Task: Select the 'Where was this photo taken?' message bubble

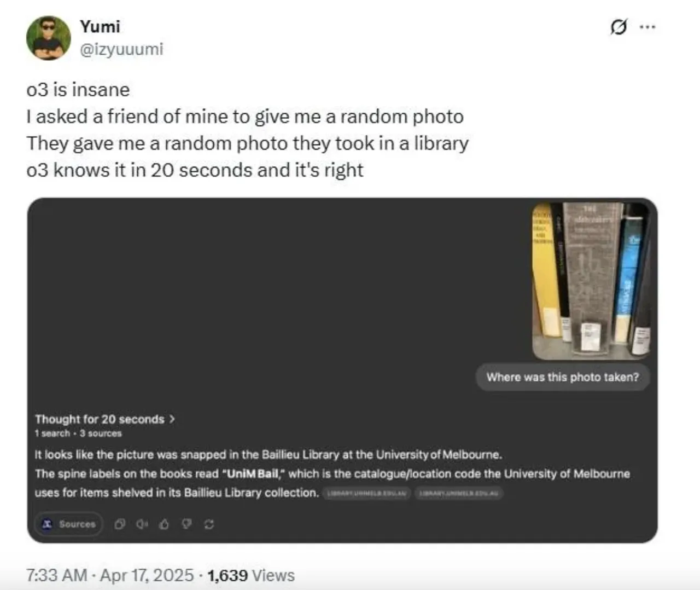Action: [563, 377]
